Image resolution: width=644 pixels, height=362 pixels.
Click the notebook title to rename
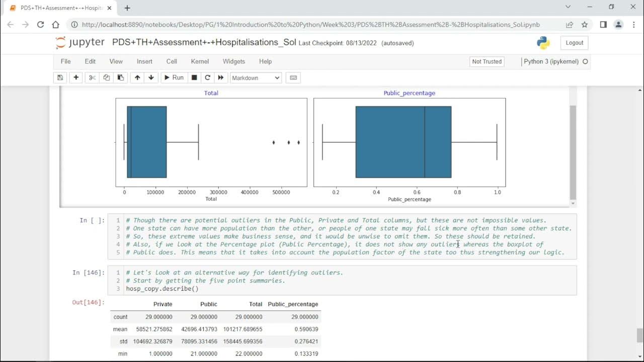point(204,42)
